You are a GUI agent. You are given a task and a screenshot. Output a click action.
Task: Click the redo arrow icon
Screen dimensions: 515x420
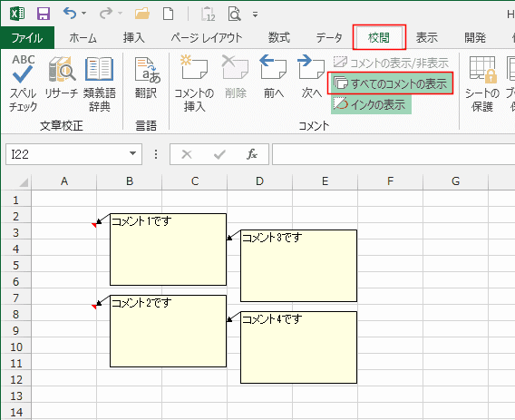pyautogui.click(x=106, y=14)
